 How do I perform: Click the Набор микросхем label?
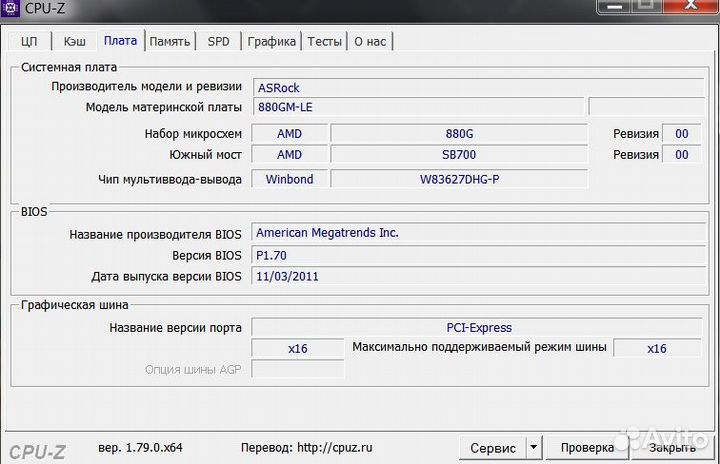pos(193,134)
